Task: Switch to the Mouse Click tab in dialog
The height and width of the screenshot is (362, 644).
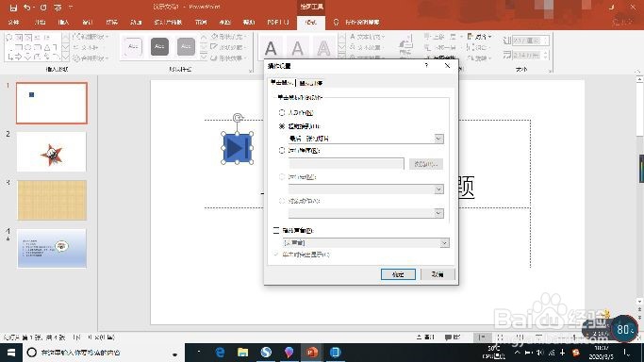Action: pos(281,83)
